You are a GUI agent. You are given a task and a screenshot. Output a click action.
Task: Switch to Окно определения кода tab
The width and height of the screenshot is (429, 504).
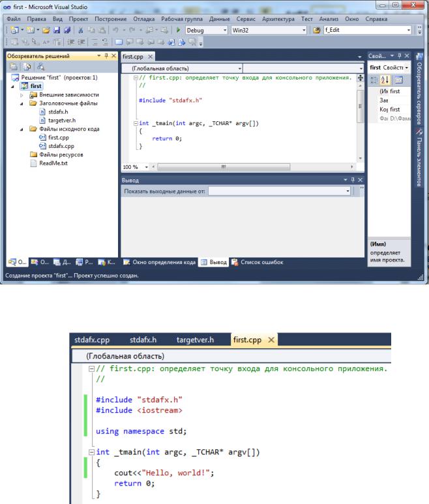pyautogui.click(x=160, y=262)
